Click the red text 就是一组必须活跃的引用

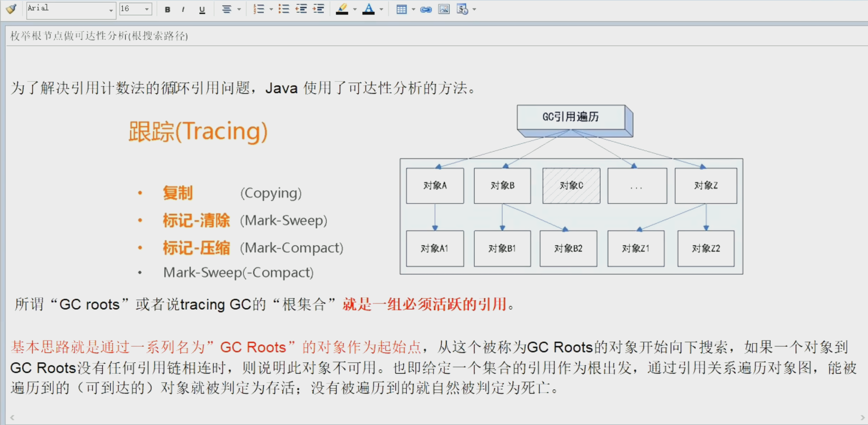[x=424, y=304]
